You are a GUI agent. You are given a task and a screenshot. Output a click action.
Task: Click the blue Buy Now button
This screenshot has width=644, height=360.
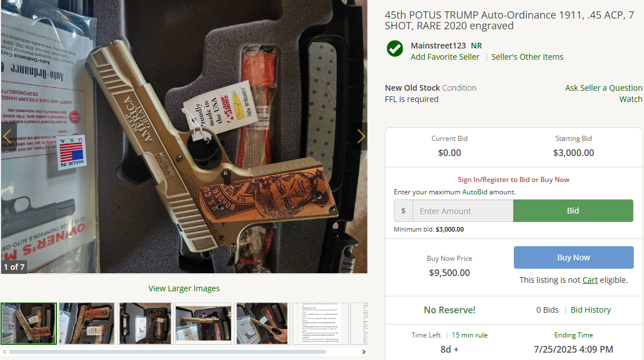[x=574, y=257]
